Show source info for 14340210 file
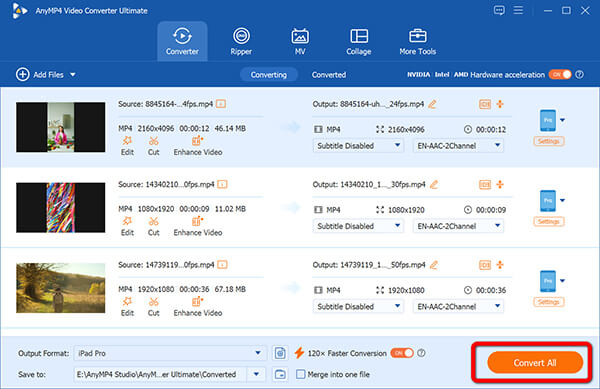Viewport: 600px width, 389px height. pyautogui.click(x=222, y=184)
